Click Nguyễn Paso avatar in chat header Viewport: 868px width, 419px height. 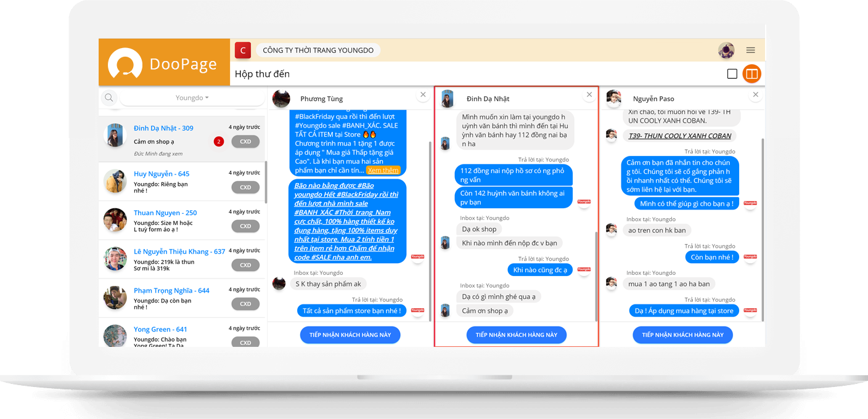(613, 98)
